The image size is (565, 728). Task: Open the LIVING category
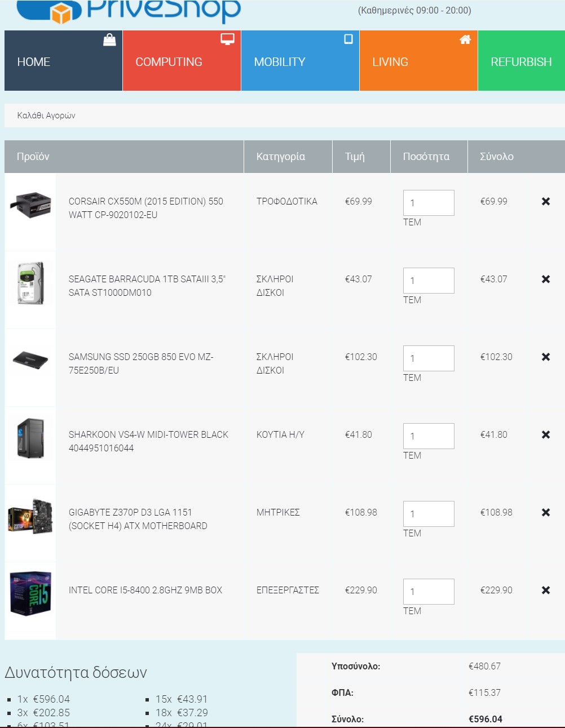click(418, 61)
